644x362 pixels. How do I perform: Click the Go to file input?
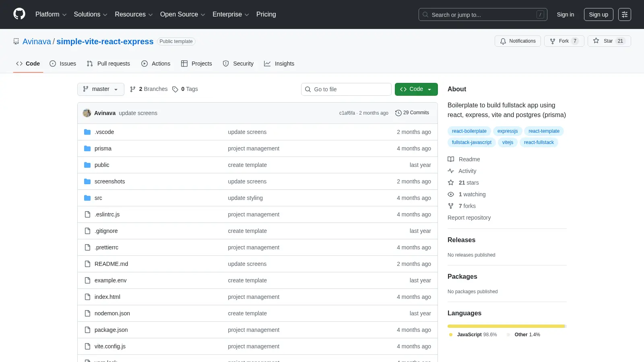[346, 89]
